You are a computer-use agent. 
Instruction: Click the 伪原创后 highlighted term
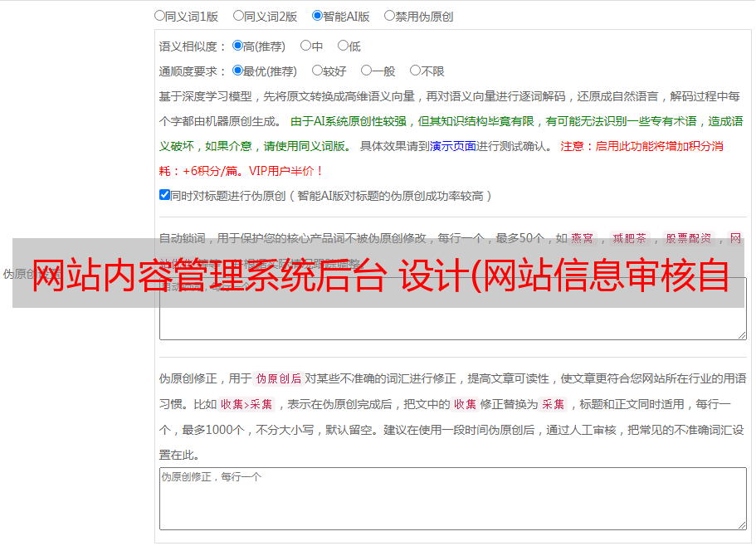pos(279,378)
